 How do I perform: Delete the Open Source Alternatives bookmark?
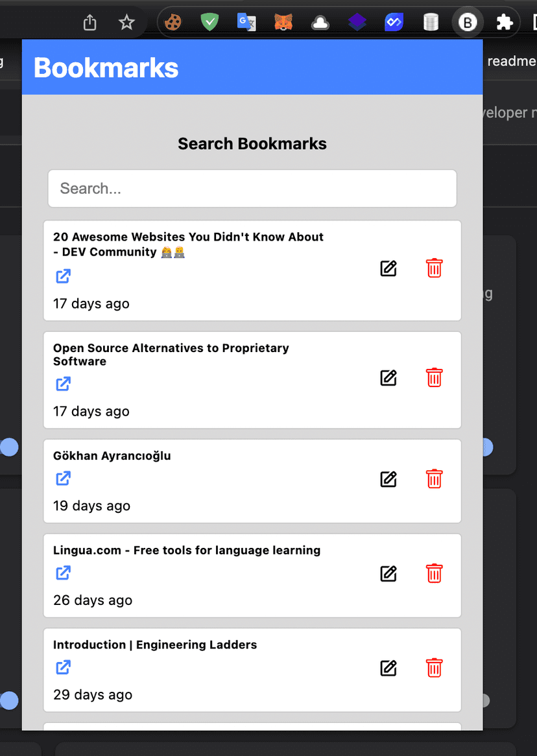[x=434, y=377]
